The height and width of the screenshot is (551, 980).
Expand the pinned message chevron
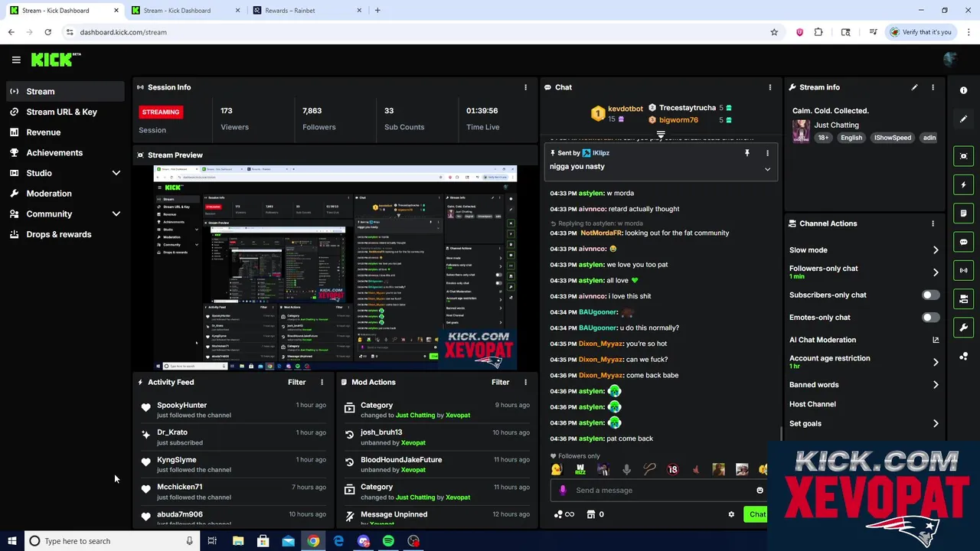767,169
